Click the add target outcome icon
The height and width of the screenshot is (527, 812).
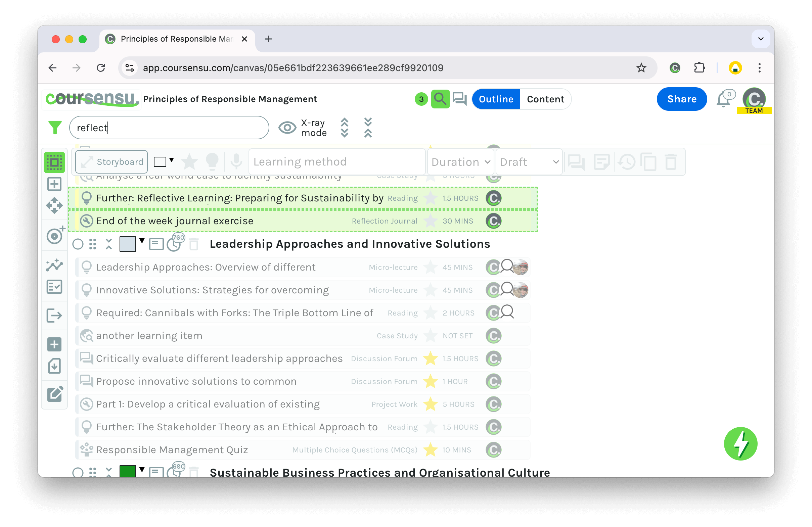[x=55, y=235]
